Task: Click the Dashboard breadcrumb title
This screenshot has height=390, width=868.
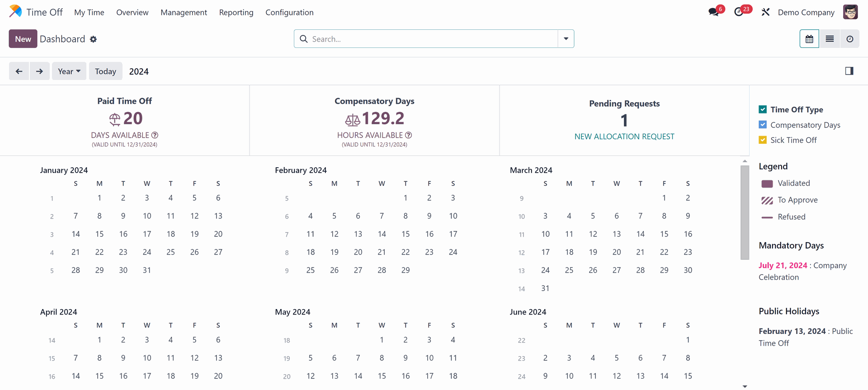Action: [62, 39]
